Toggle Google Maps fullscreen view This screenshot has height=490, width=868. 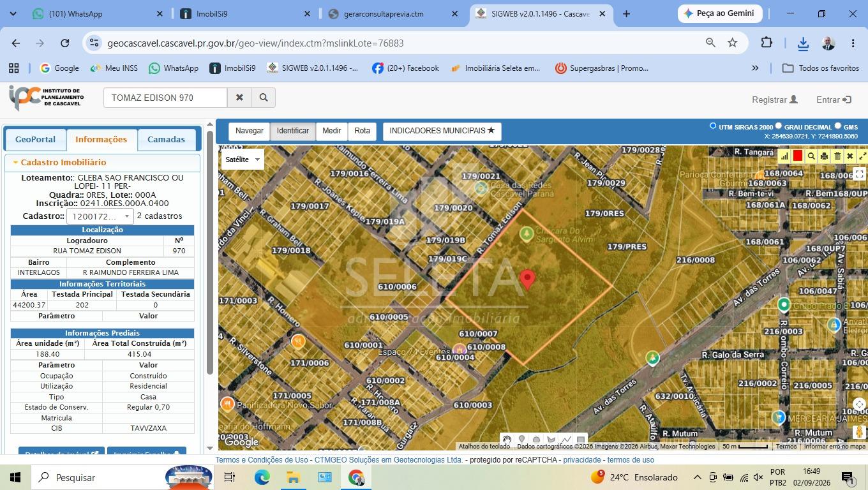859,174
